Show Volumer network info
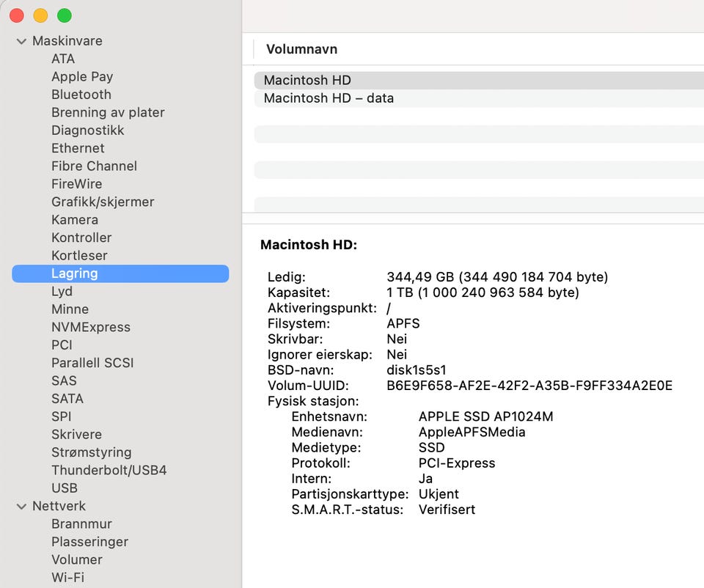 point(77,560)
